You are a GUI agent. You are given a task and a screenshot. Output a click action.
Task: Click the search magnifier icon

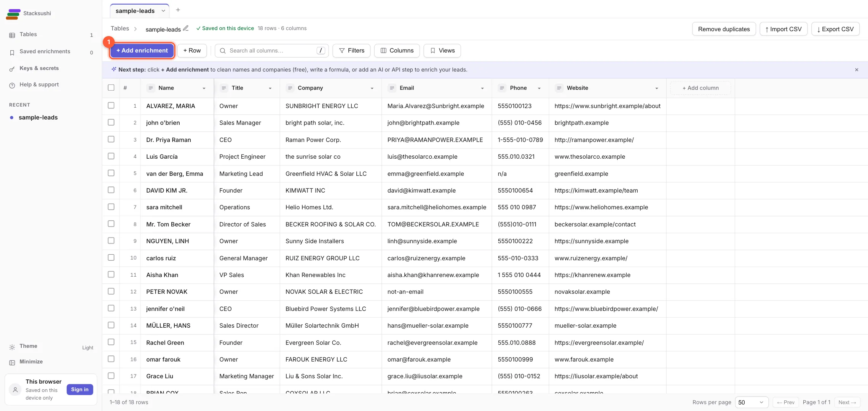(223, 51)
